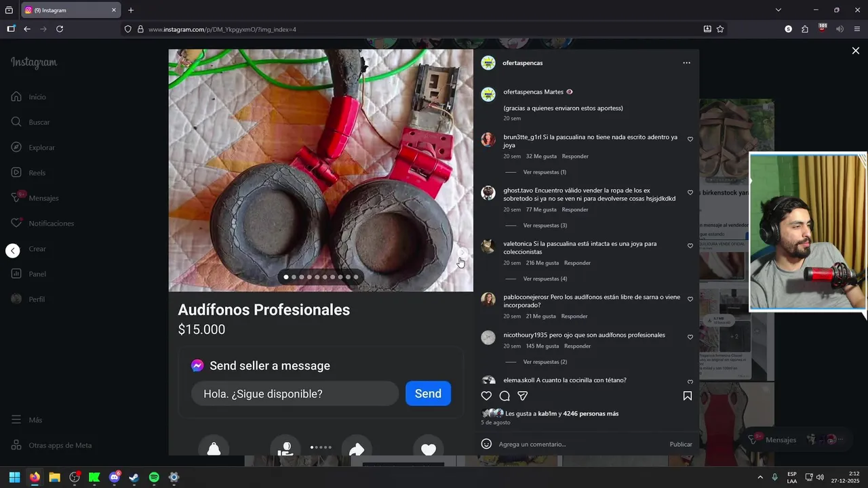Expand Ver respuestas (1) under brun3tte_g1rl

(545, 172)
